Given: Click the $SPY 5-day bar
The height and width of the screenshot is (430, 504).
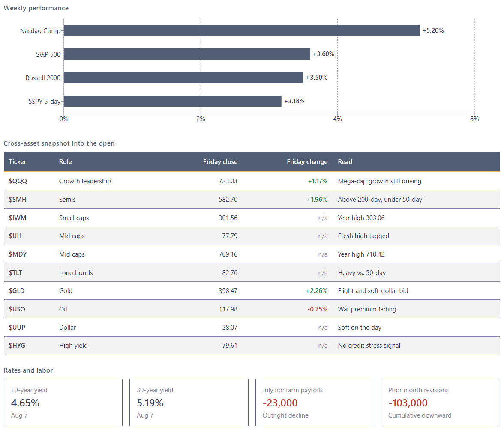Looking at the screenshot, I should (x=173, y=101).
